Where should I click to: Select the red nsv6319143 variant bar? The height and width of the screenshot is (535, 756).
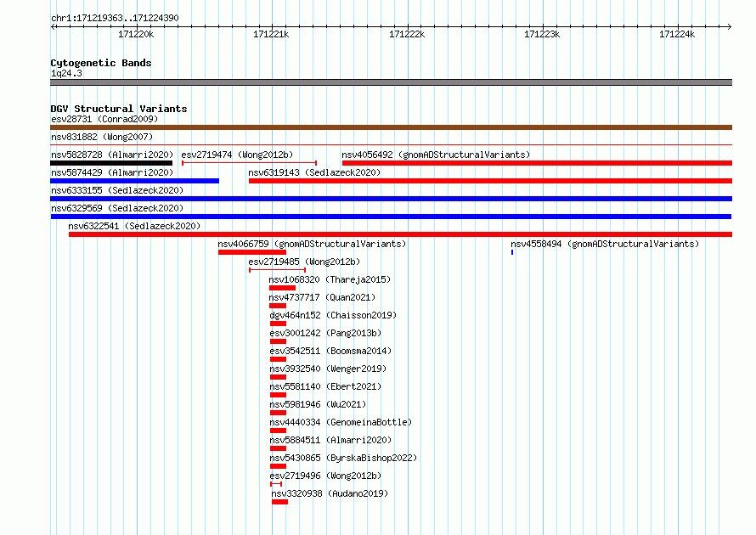tap(490, 181)
